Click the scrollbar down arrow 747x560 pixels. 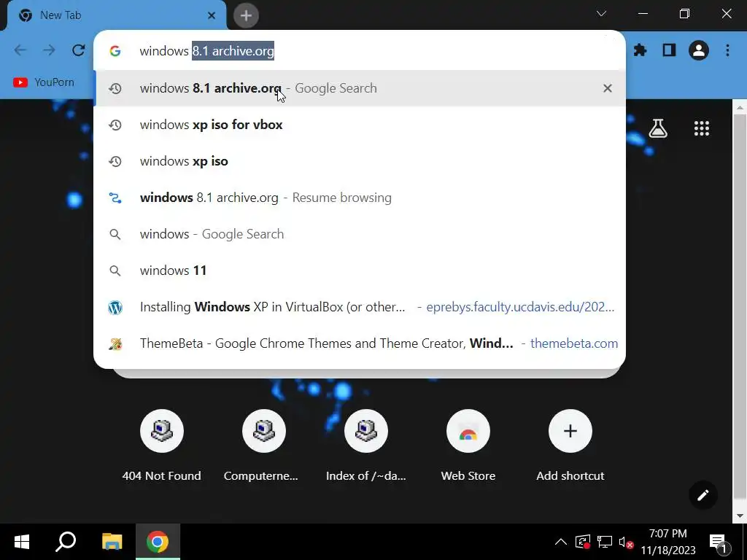pyautogui.click(x=740, y=516)
